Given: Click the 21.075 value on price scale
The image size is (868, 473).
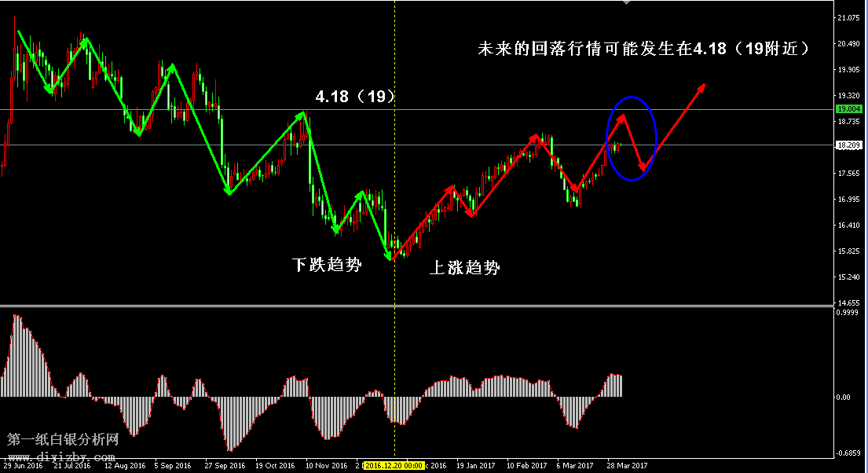Looking at the screenshot, I should coord(848,17).
